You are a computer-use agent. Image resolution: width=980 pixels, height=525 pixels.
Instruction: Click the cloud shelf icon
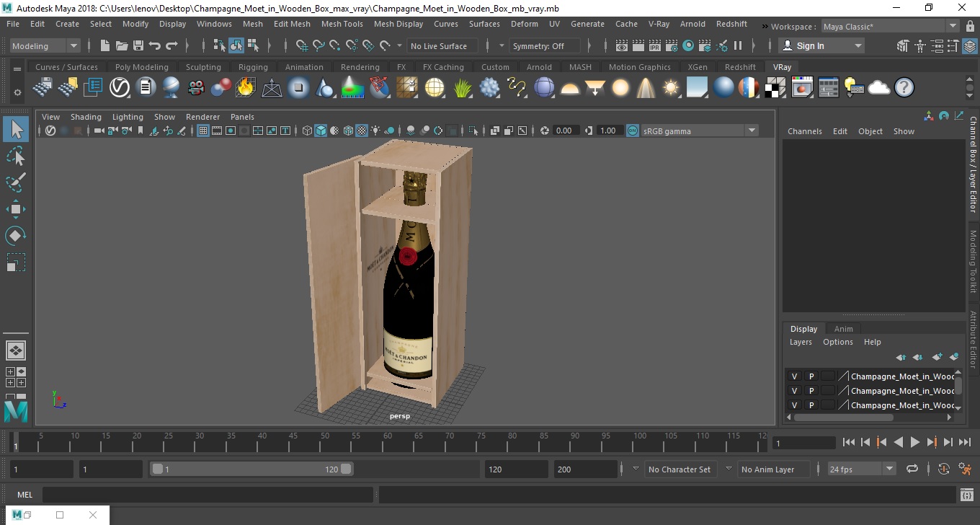tap(878, 88)
